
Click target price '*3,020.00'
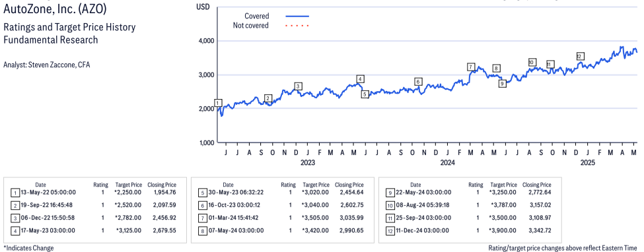pos(316,192)
